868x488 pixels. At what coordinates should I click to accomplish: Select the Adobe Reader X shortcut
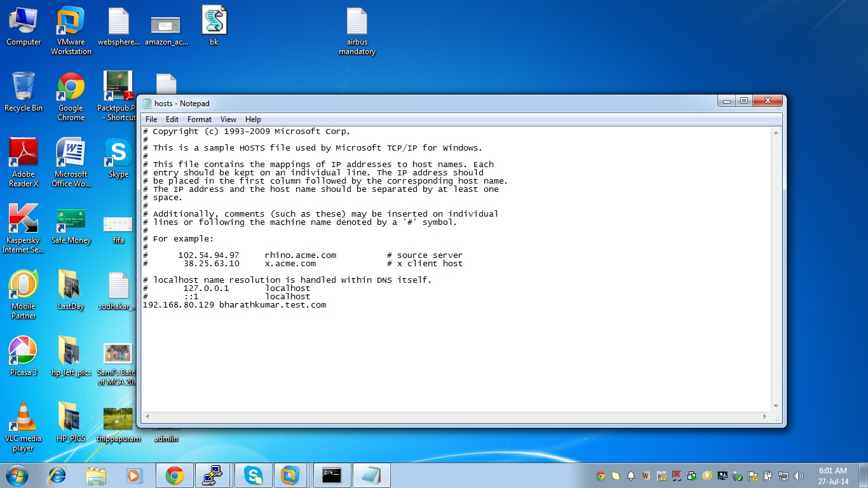click(x=24, y=163)
